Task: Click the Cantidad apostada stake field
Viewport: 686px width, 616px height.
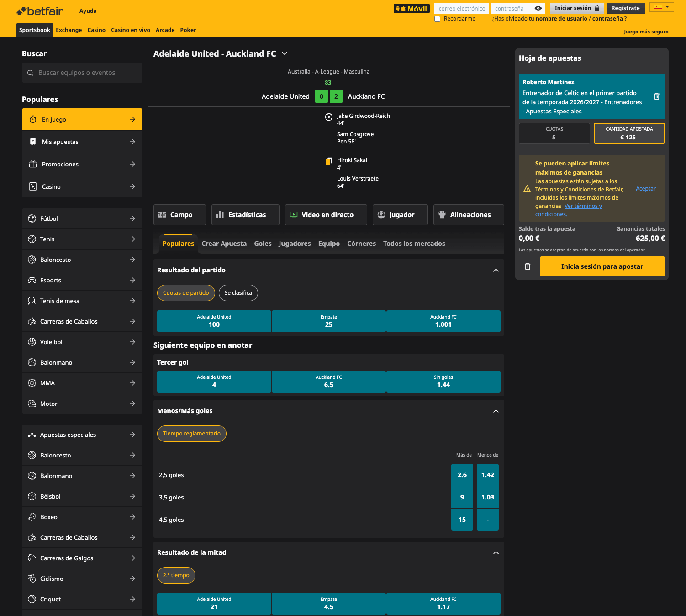Action: pyautogui.click(x=629, y=133)
